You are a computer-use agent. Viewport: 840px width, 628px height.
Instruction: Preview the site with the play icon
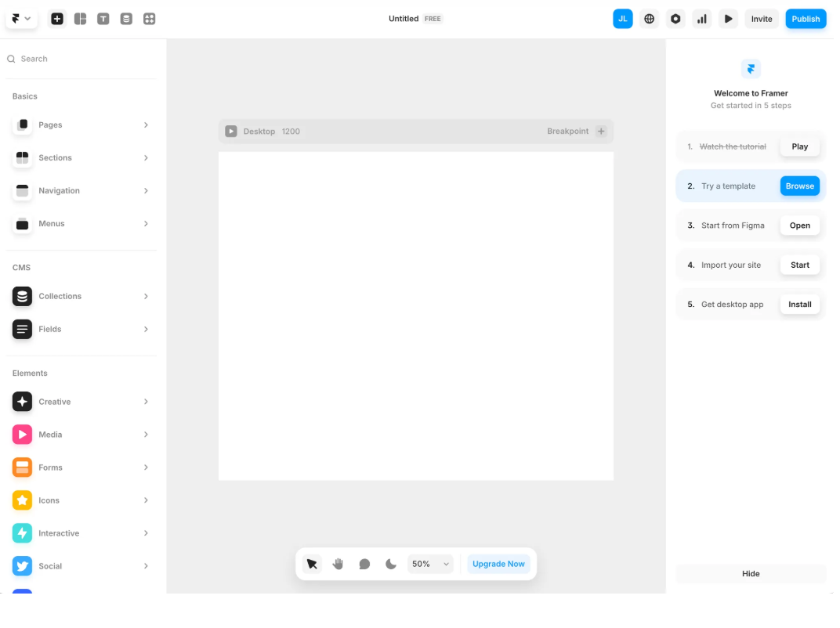pyautogui.click(x=728, y=19)
